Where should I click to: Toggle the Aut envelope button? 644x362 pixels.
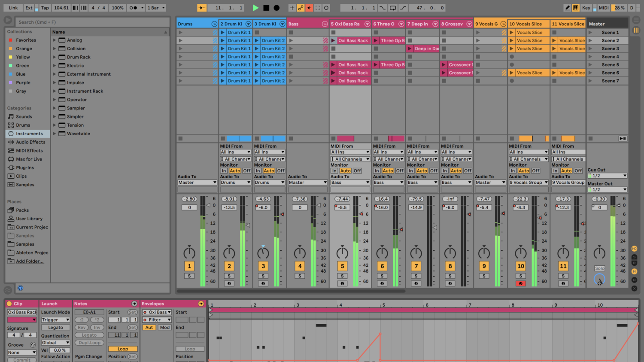tap(149, 327)
